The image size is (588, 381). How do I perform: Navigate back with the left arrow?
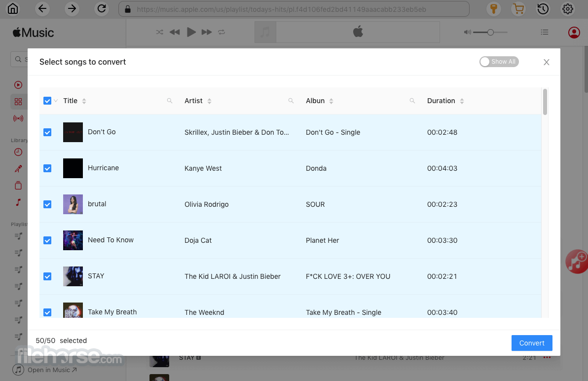click(42, 8)
